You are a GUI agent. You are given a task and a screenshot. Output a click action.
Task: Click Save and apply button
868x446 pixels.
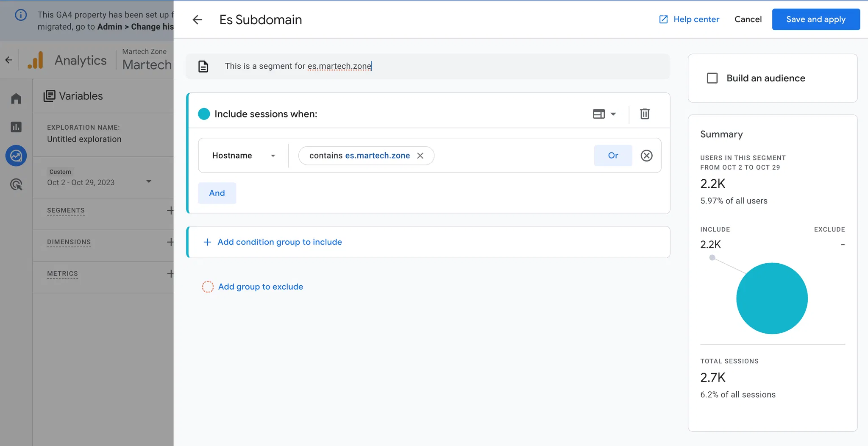(x=815, y=20)
